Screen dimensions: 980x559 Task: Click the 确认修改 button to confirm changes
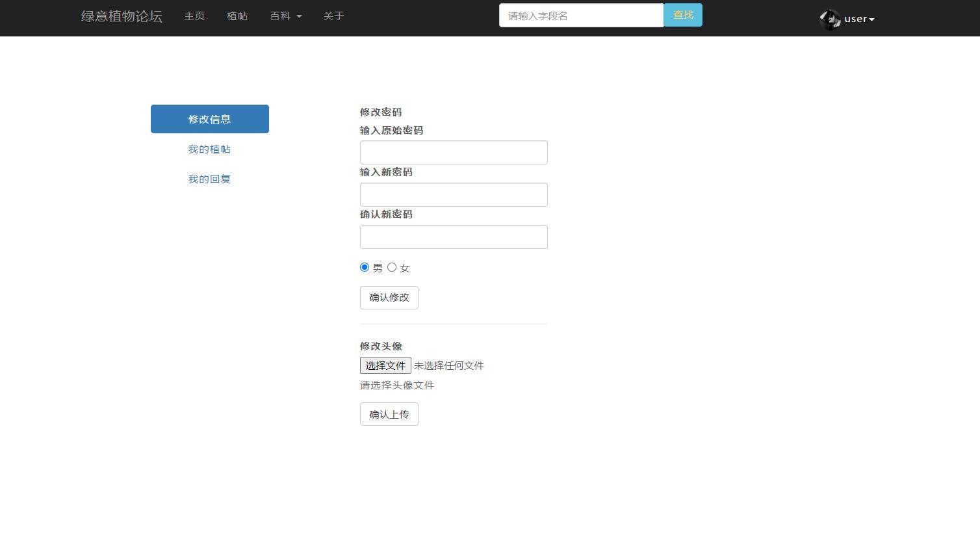389,297
